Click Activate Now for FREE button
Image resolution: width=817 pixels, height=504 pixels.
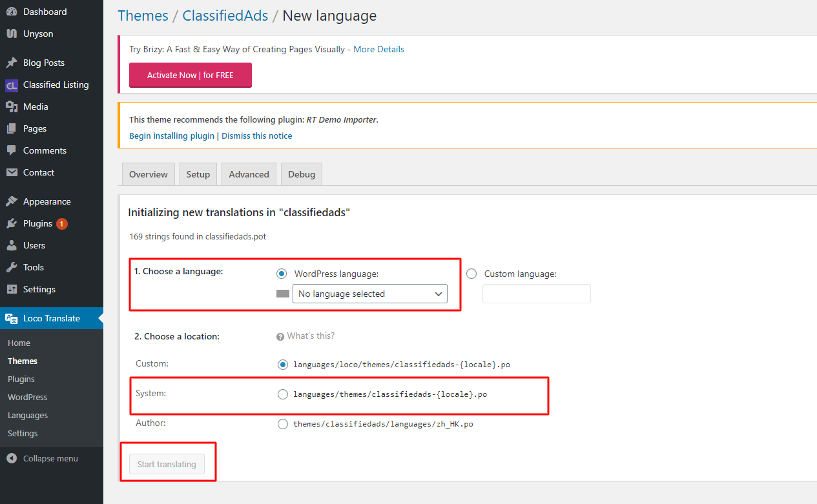coord(191,75)
